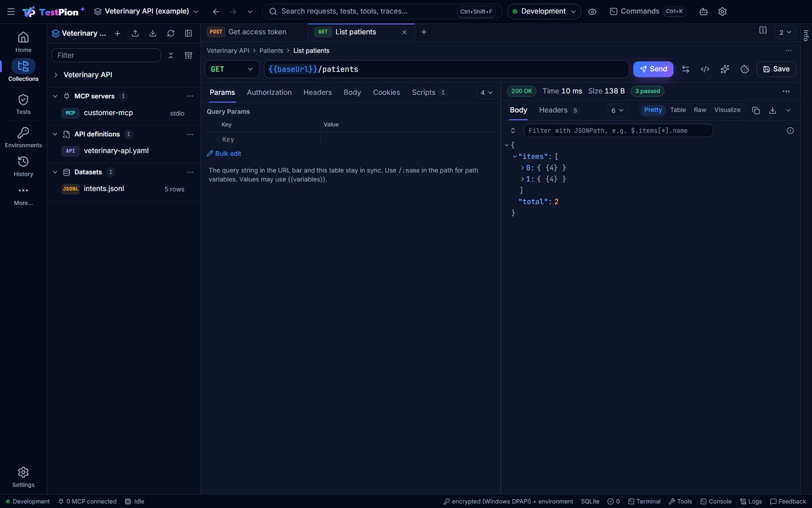Image resolution: width=812 pixels, height=508 pixels.
Task: Click the download icon in the response toolbar
Action: (x=773, y=111)
